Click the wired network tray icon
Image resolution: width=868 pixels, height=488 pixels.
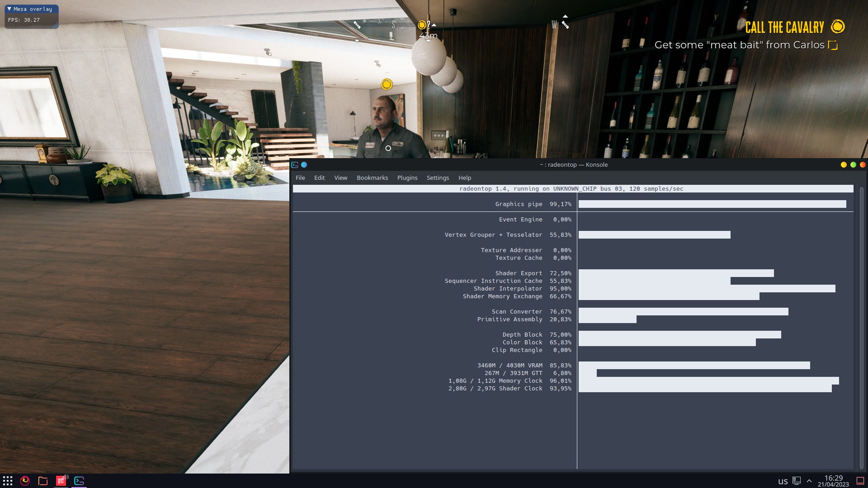pos(797,481)
